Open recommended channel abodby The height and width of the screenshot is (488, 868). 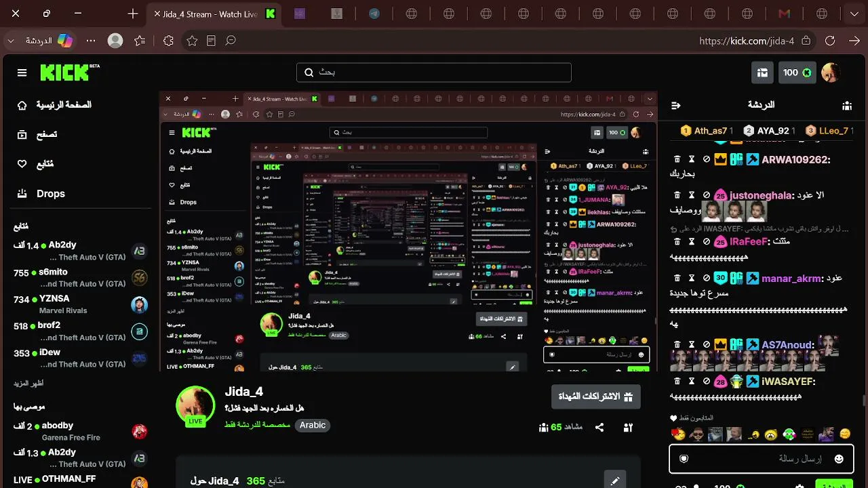pyautogui.click(x=81, y=431)
